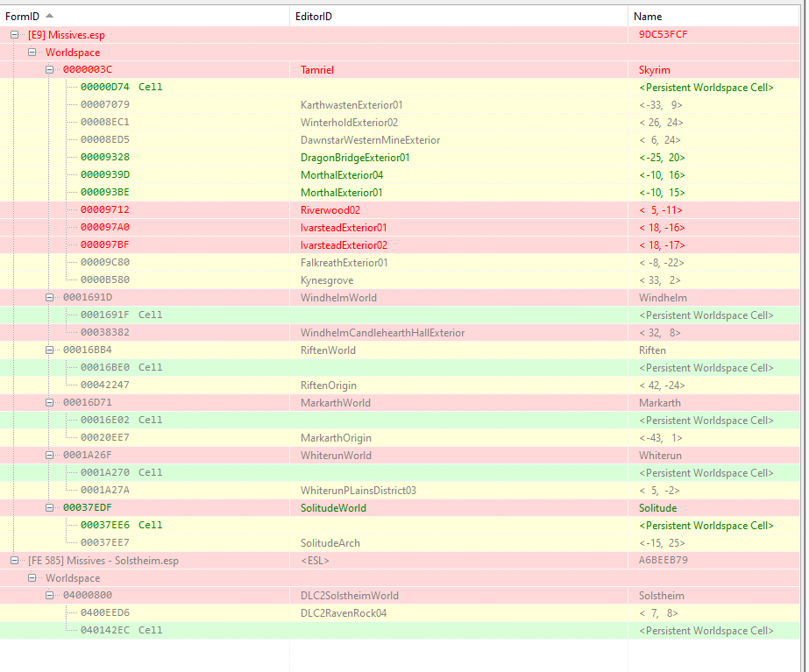The height and width of the screenshot is (672, 809).
Task: Collapse the [E9] Missives.esp node
Action: click(14, 35)
